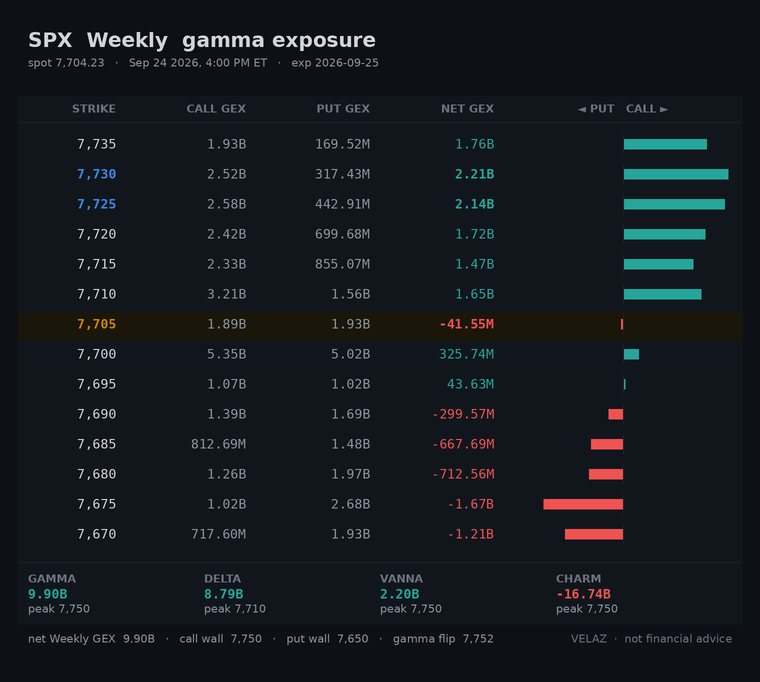This screenshot has width=760, height=682.
Task: Click net GEX value -667.69M
Action: coord(463,444)
